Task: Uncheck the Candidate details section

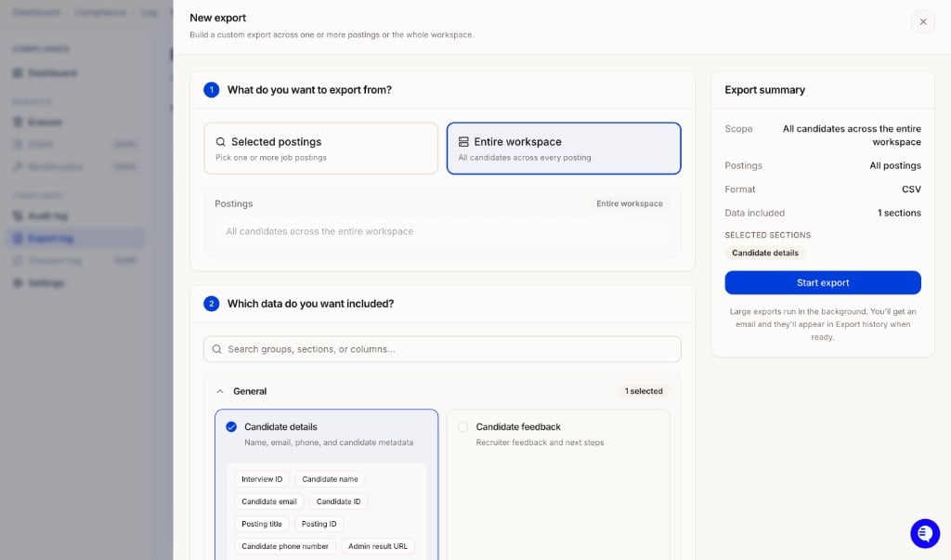Action: (x=231, y=427)
